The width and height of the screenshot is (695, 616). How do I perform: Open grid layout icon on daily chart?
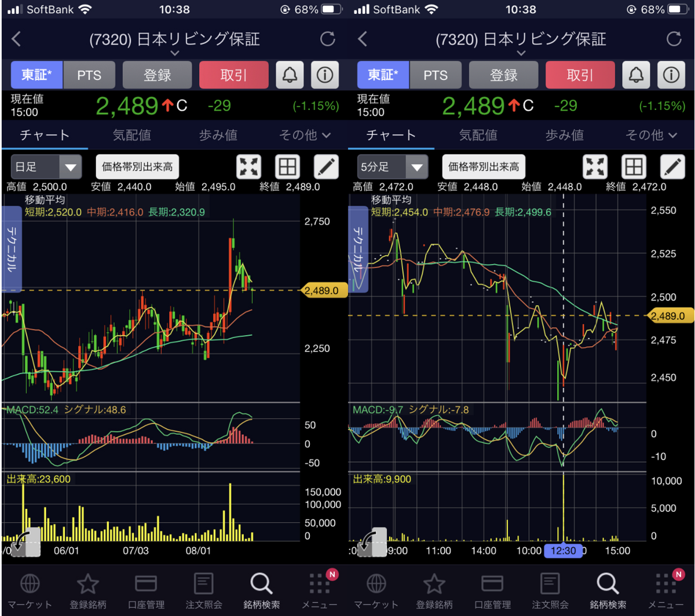[x=287, y=167]
